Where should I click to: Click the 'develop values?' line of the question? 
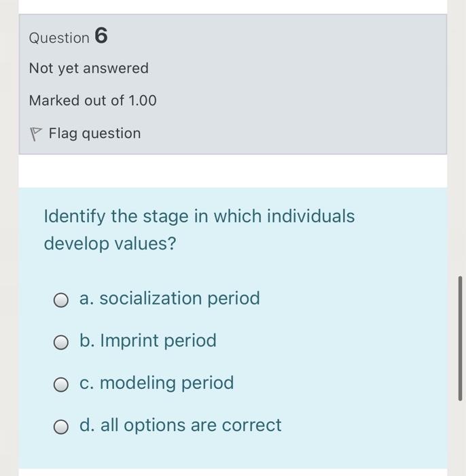coord(109,243)
